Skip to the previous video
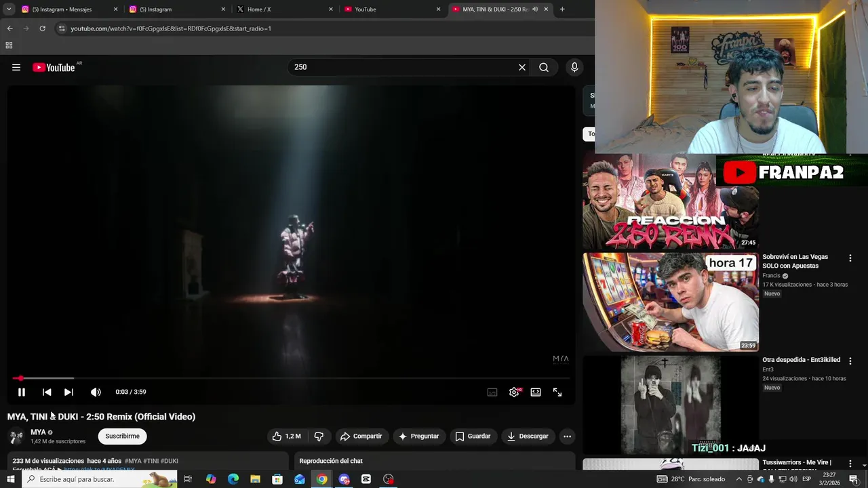This screenshot has width=868, height=488. (x=47, y=392)
